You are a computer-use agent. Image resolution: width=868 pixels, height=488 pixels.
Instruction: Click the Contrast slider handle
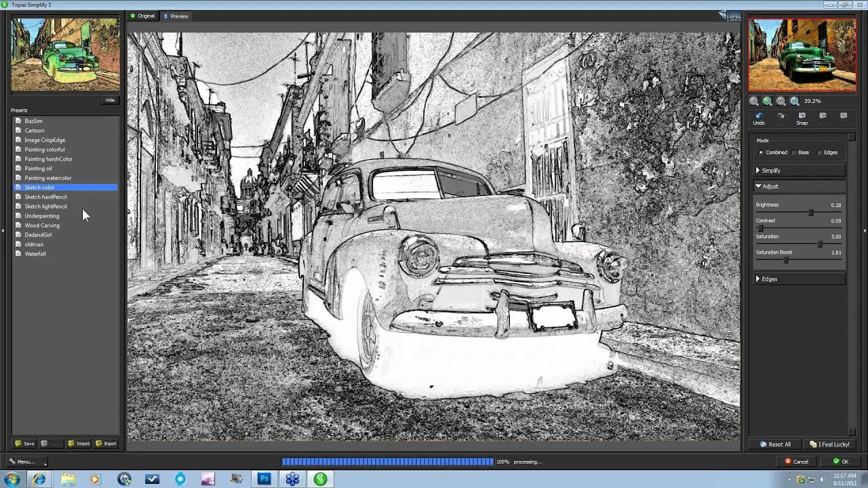(x=760, y=228)
